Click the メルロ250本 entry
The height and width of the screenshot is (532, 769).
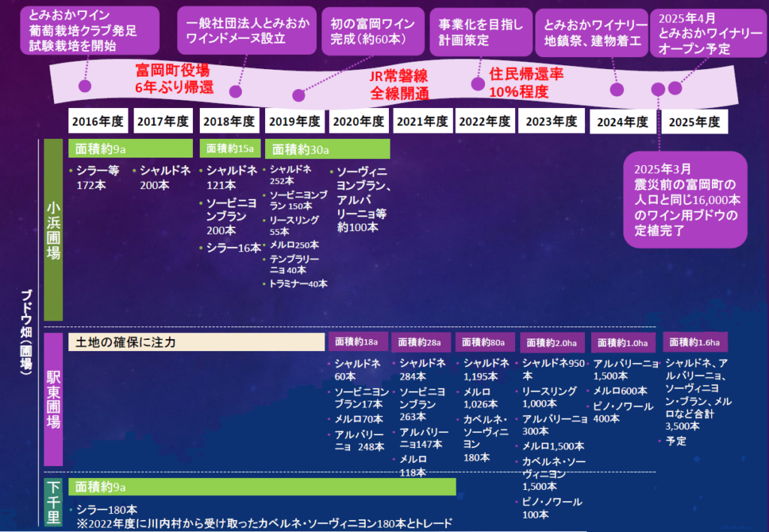[291, 245]
